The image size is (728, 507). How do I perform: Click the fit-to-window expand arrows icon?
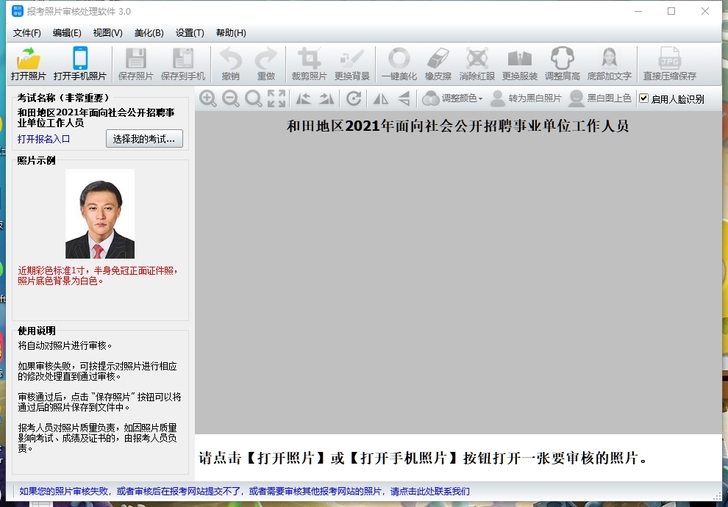[277, 98]
